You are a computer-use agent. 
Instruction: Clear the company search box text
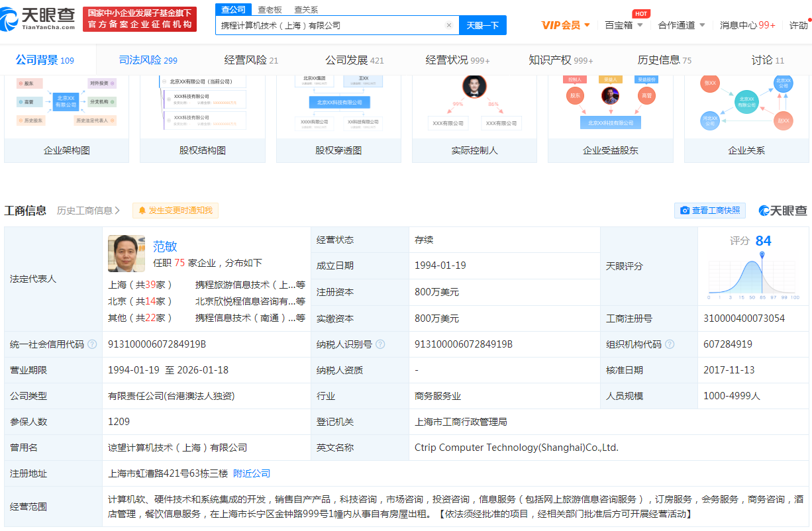coord(449,25)
